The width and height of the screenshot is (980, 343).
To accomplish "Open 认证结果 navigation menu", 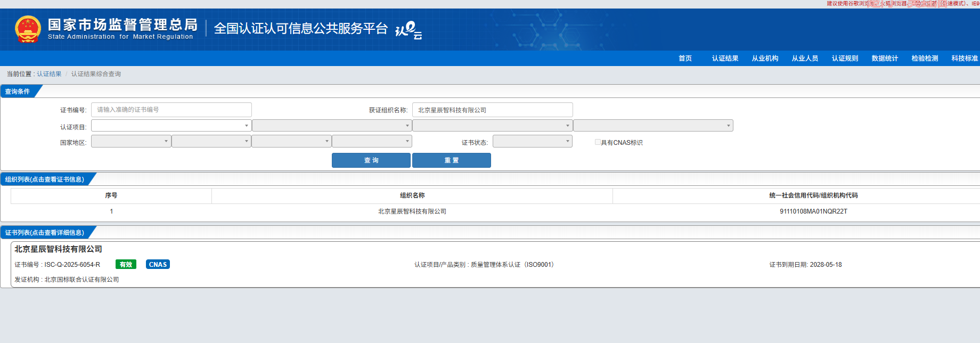I will tap(725, 59).
